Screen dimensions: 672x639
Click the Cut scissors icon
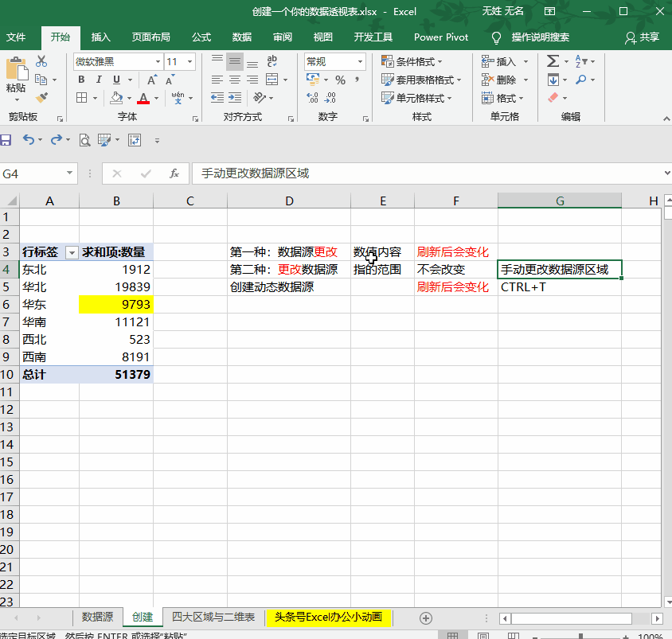(x=41, y=61)
